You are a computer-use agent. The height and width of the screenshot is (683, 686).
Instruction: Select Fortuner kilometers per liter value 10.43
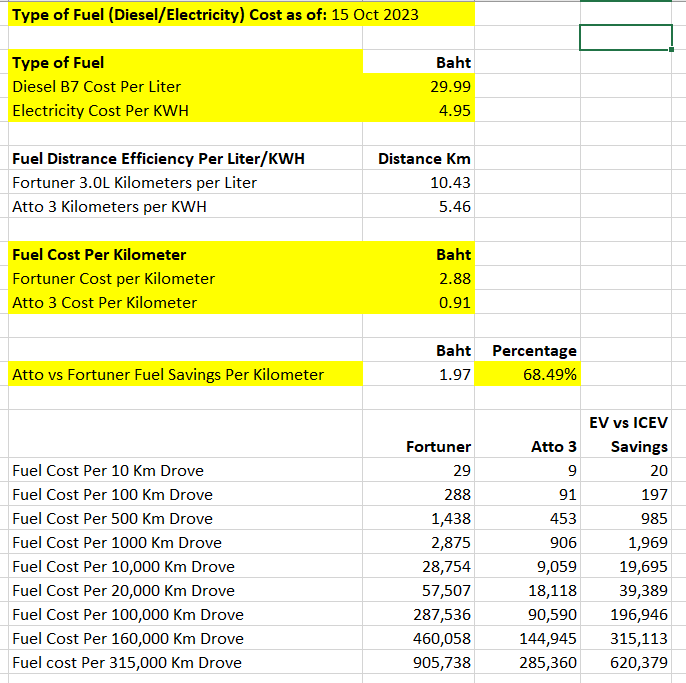pos(450,183)
